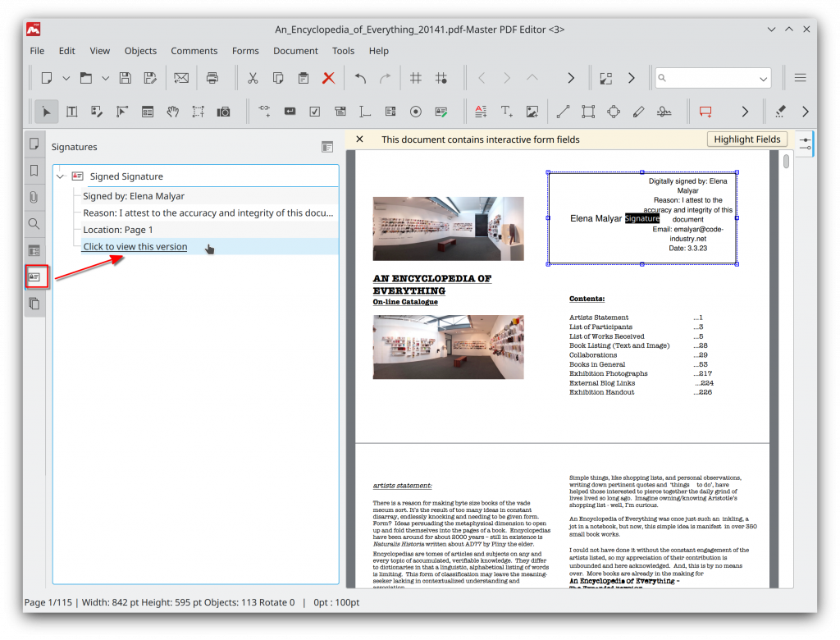
Task: Open the Comments menu
Action: (194, 51)
